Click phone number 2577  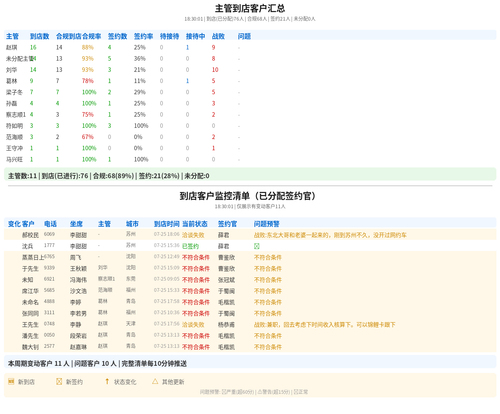point(49,346)
